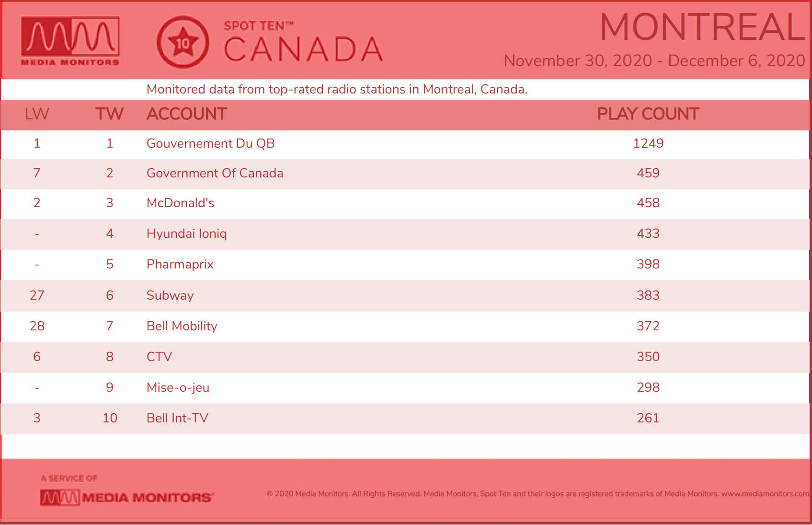Viewport: 812px width, 525px height.
Task: Click the Bell Int-TV account entry
Action: pyautogui.click(x=177, y=418)
